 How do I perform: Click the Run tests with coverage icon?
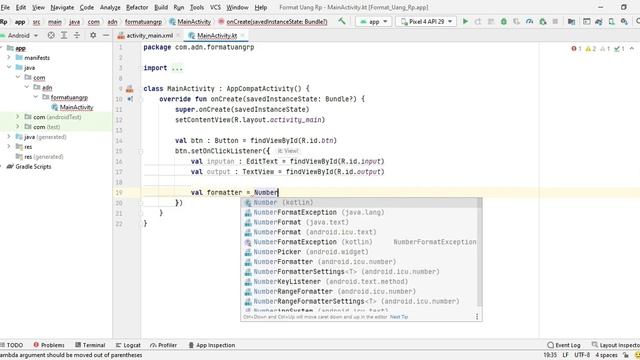tap(516, 22)
